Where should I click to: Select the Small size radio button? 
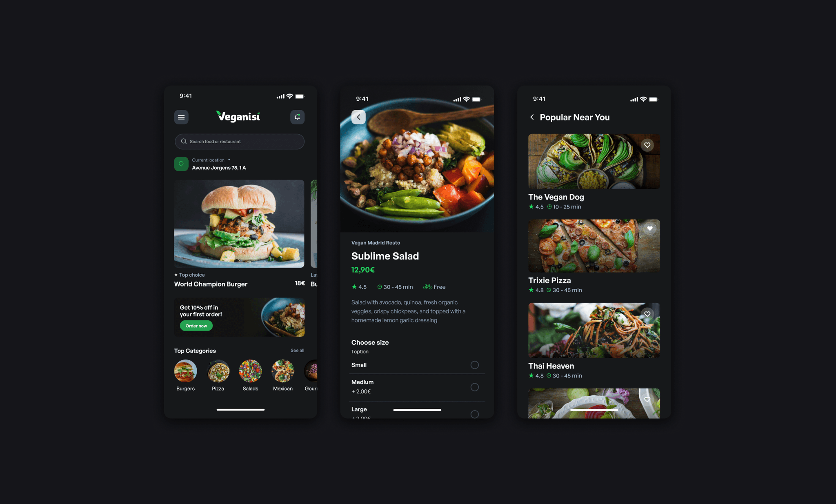coord(475,364)
